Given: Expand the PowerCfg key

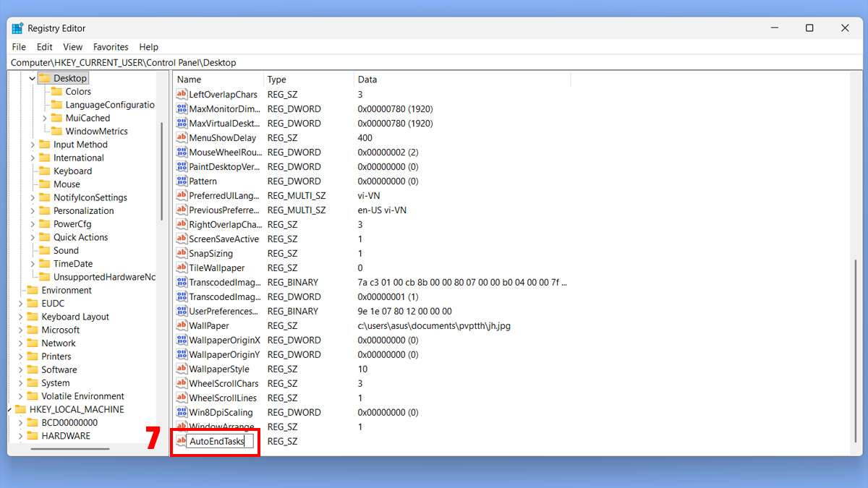Looking at the screenshot, I should [x=33, y=224].
